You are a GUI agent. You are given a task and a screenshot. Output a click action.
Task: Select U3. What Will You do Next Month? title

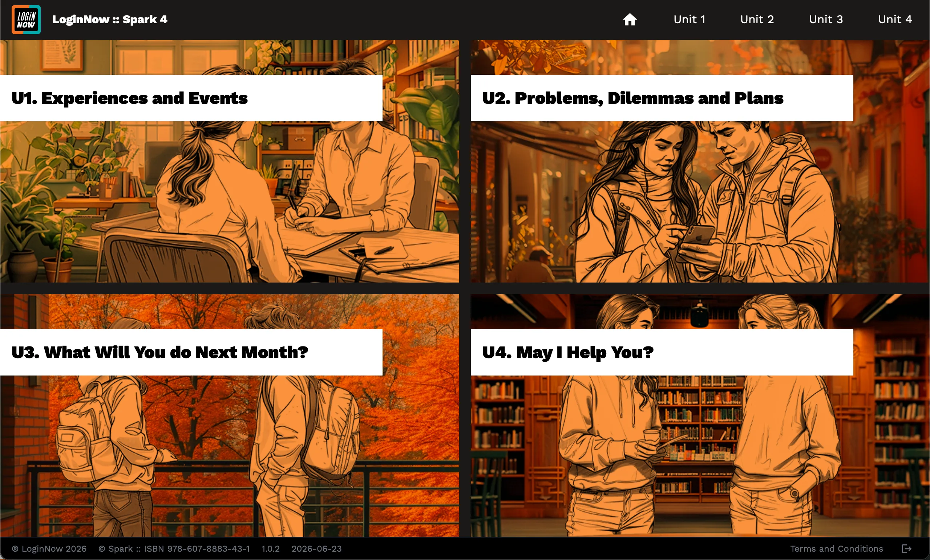coord(159,353)
